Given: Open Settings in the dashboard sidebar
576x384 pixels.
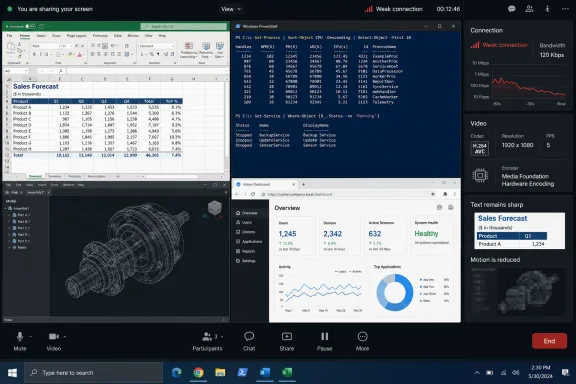Looking at the screenshot, I should point(246,261).
